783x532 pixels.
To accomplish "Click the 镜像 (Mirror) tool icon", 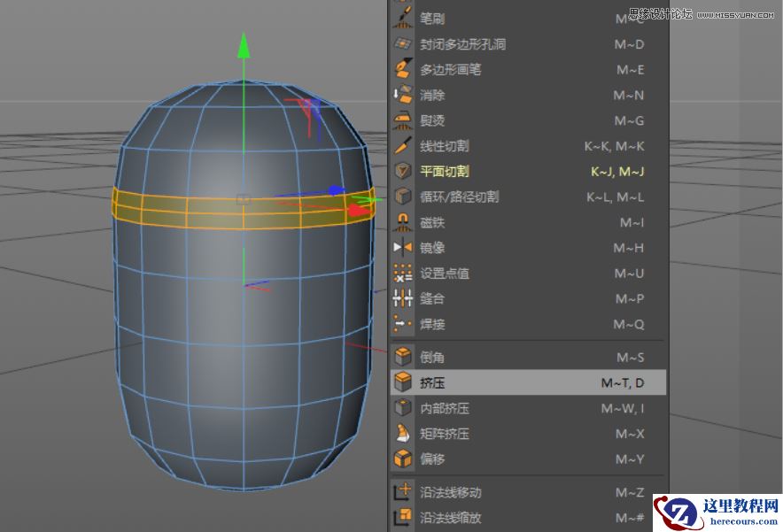I will (x=401, y=248).
